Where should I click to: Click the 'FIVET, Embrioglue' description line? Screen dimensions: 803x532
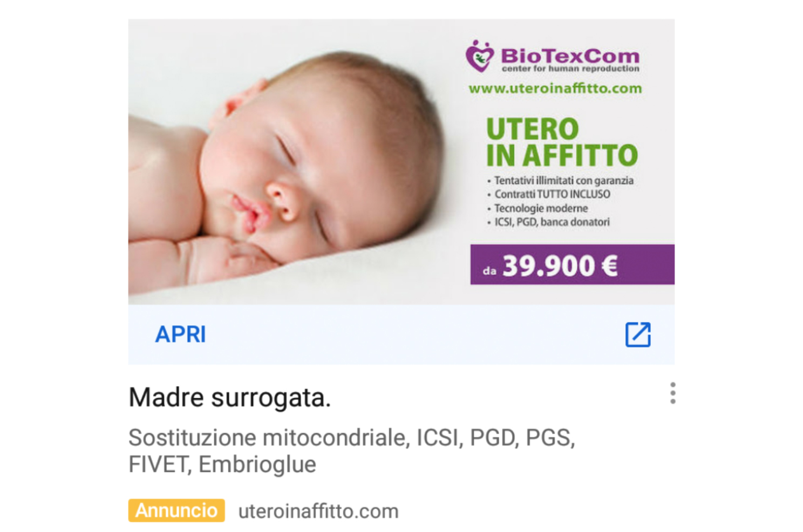point(222,465)
